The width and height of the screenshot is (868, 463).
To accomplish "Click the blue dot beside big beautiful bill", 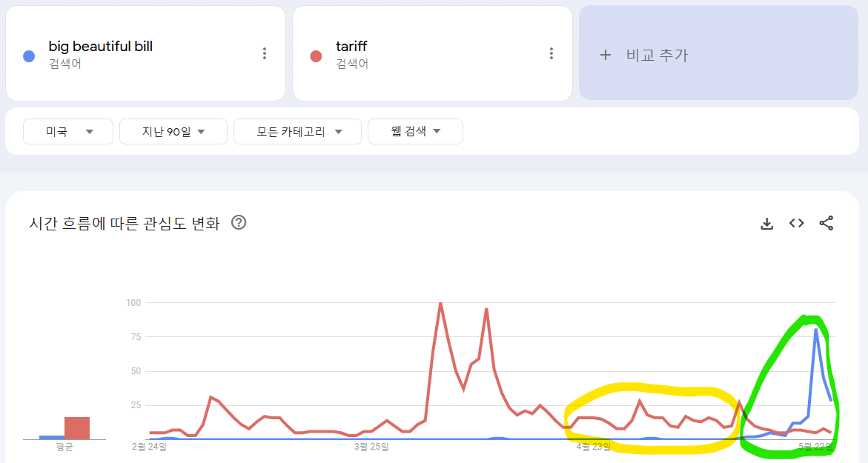I will click(x=29, y=56).
